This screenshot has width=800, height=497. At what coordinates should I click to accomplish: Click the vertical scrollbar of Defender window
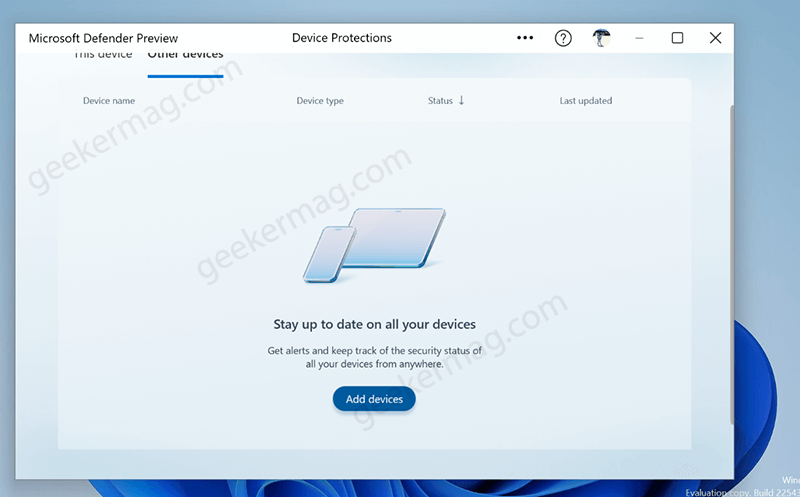pos(732,264)
